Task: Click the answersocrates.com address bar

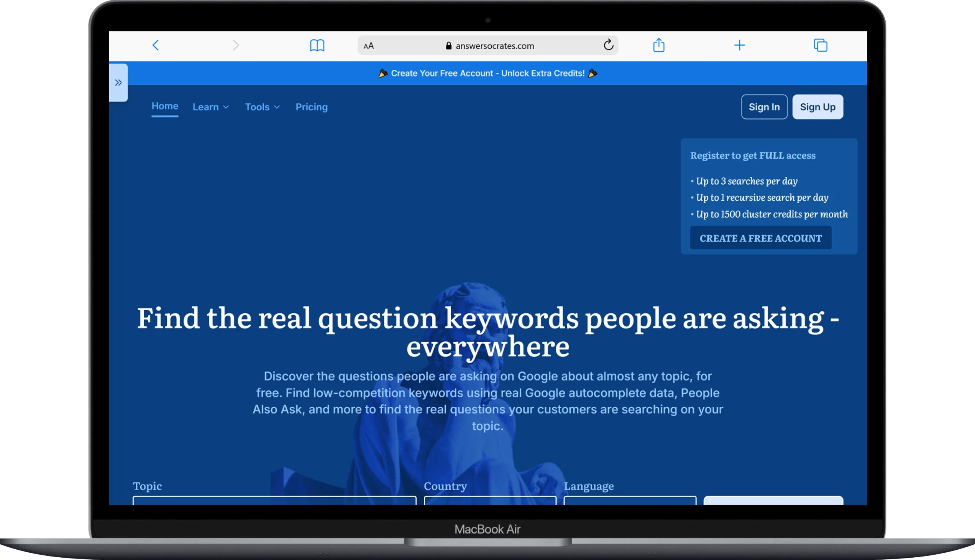Action: pyautogui.click(x=487, y=45)
